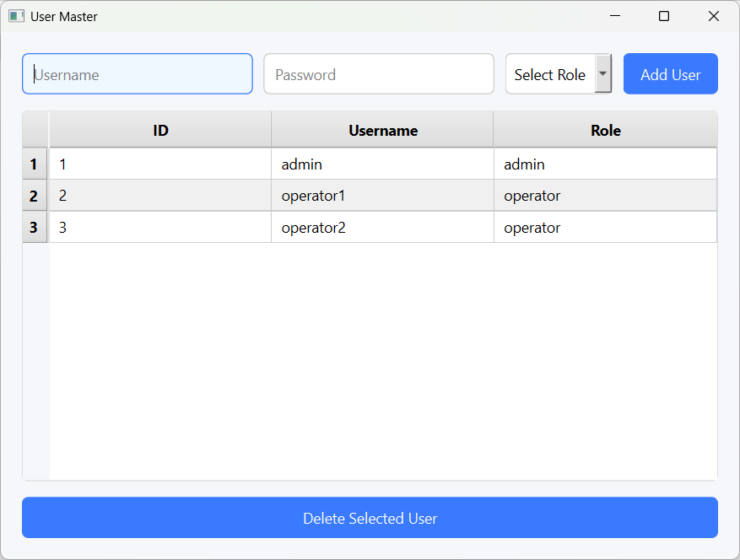Select row 1 via its row header
This screenshot has height=560, width=740.
click(x=35, y=164)
